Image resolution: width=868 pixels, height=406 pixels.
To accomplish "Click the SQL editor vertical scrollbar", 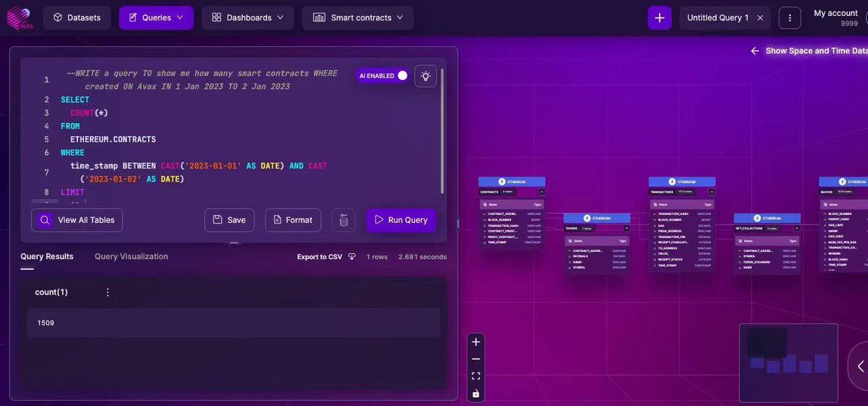I will (x=442, y=130).
